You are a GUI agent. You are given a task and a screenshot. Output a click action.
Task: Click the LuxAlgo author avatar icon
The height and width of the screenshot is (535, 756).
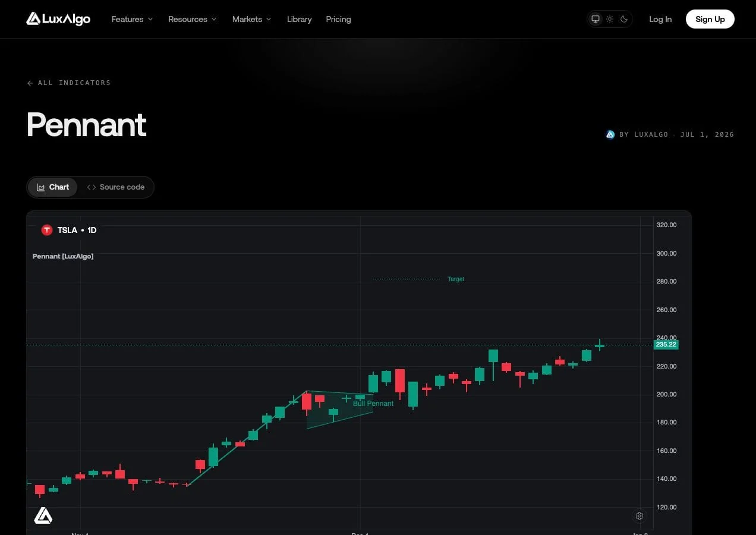610,134
